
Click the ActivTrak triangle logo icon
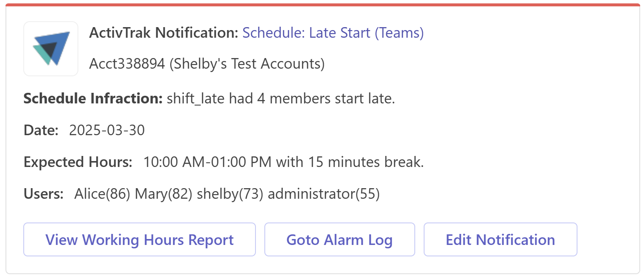coord(51,49)
